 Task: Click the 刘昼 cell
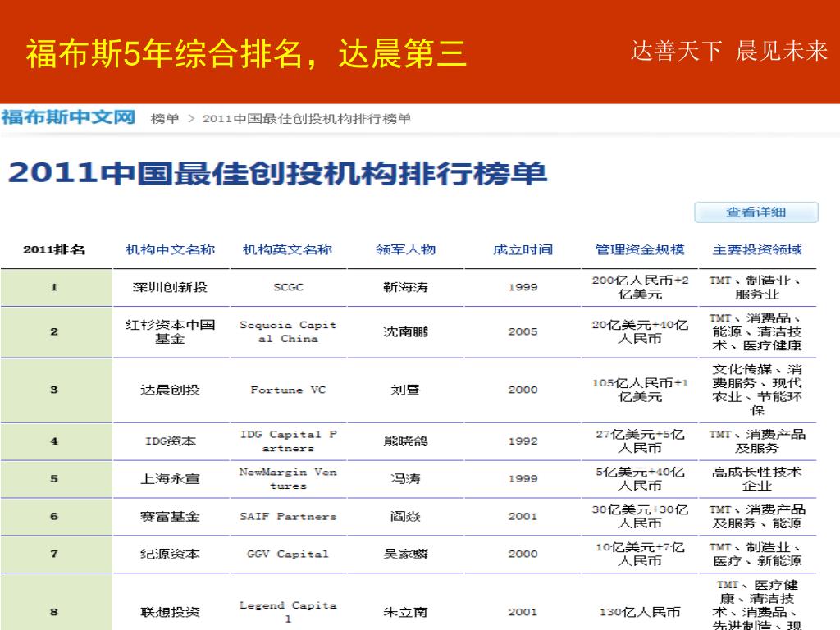click(405, 390)
